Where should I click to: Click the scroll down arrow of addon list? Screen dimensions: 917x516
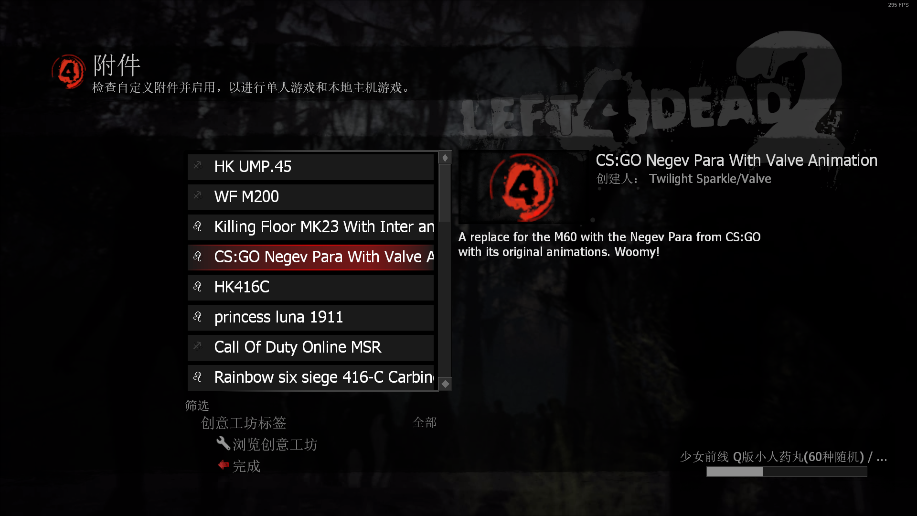445,384
